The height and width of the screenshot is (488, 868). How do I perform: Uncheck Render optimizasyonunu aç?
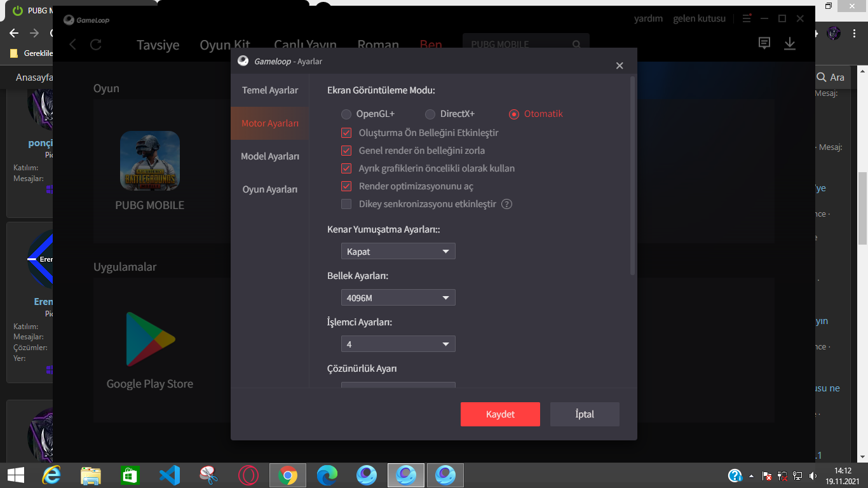pos(346,186)
